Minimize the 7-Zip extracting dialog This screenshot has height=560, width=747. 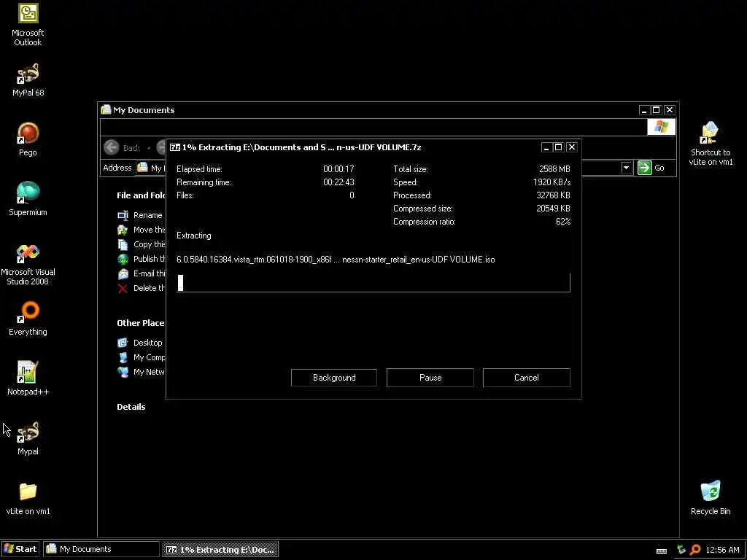546,147
